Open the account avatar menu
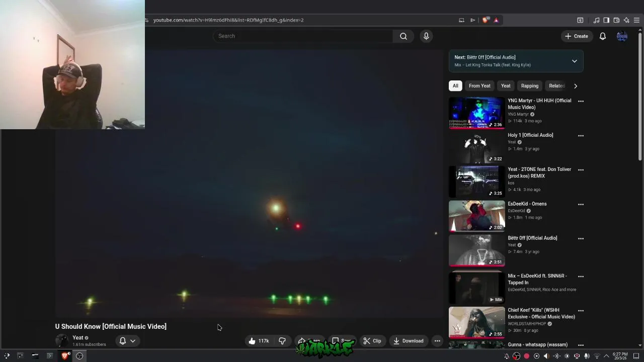Screen dimensions: 644x362 coord(622,36)
